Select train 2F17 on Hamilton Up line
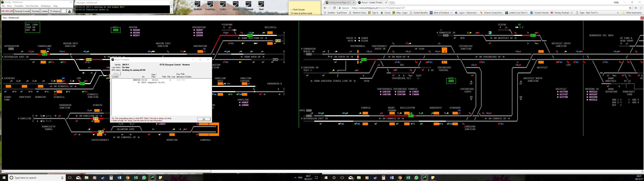This screenshot has width=644, height=181. (95, 118)
